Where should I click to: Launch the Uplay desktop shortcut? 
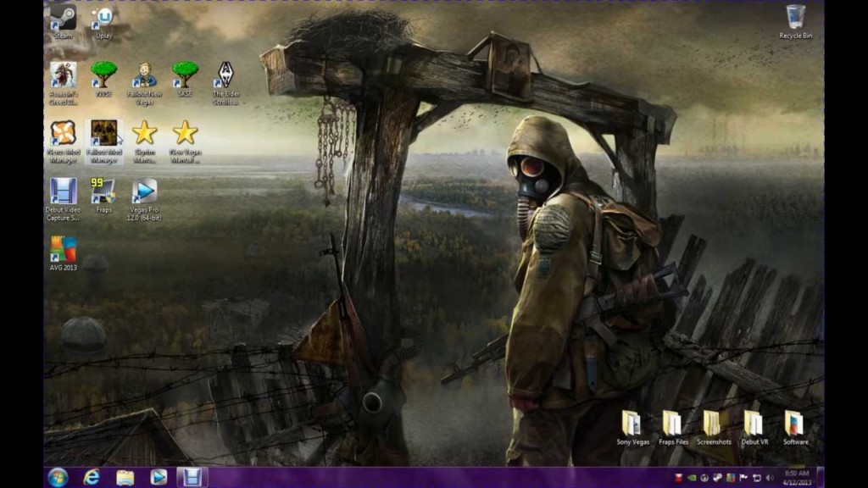pyautogui.click(x=103, y=22)
